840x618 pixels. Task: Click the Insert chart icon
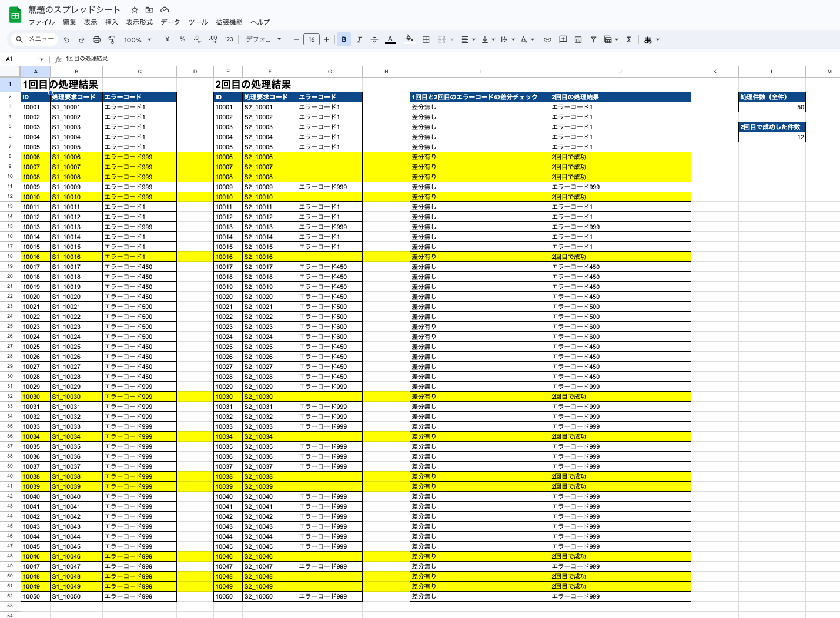click(x=578, y=39)
